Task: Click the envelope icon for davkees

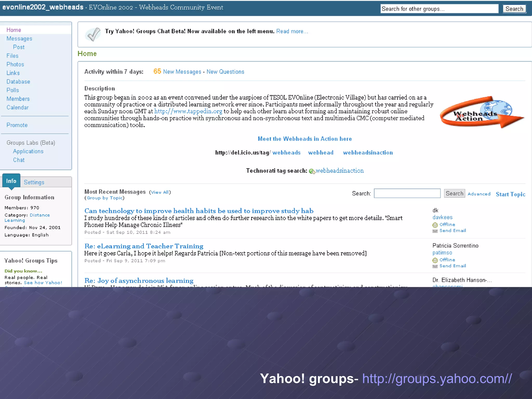Action: point(435,231)
